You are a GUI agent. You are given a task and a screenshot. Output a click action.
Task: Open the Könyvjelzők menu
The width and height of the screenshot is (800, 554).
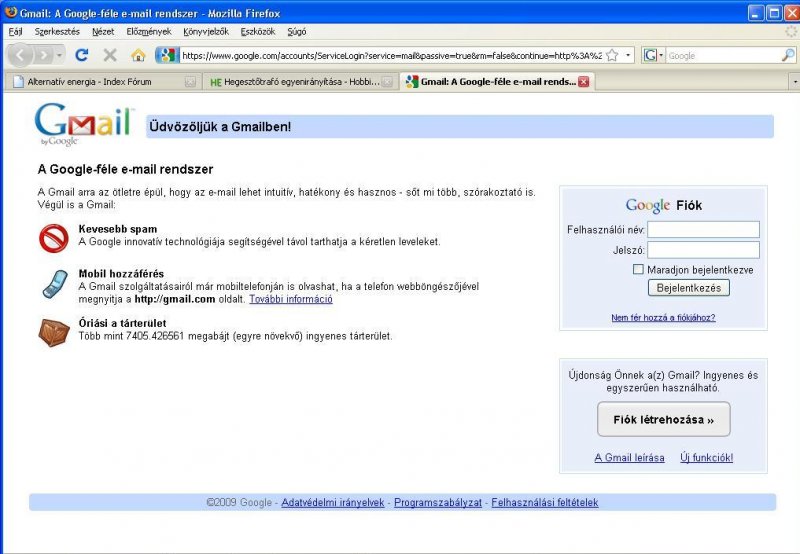coord(206,32)
